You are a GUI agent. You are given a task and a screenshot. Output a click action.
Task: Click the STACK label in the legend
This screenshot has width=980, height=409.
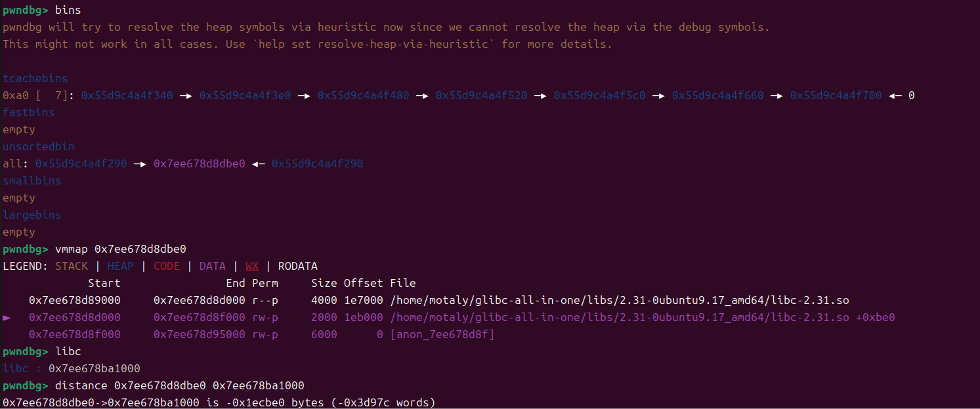click(x=72, y=267)
